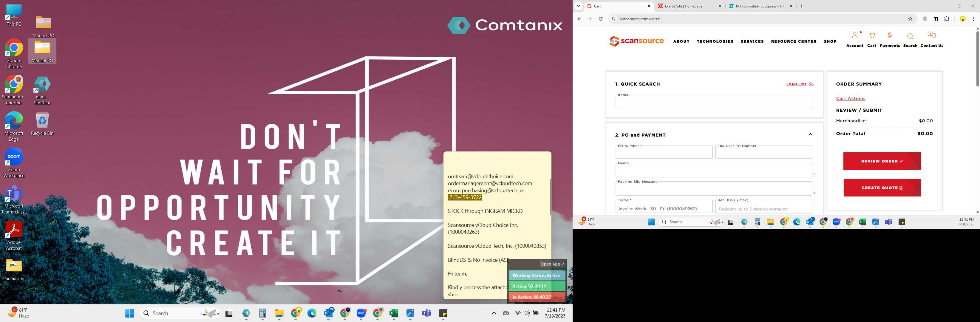Open Outlook from the taskbar under the browser
The height and width of the screenshot is (322, 980).
810,222
